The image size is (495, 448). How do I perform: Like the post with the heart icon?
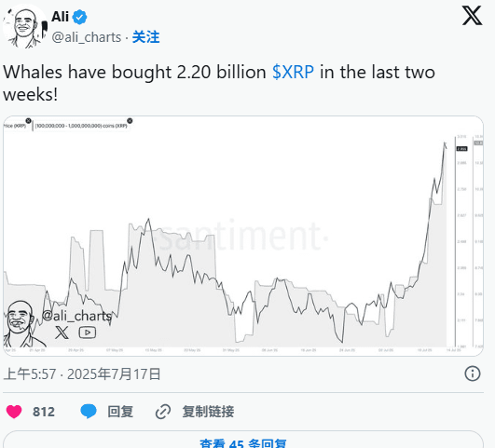click(14, 412)
